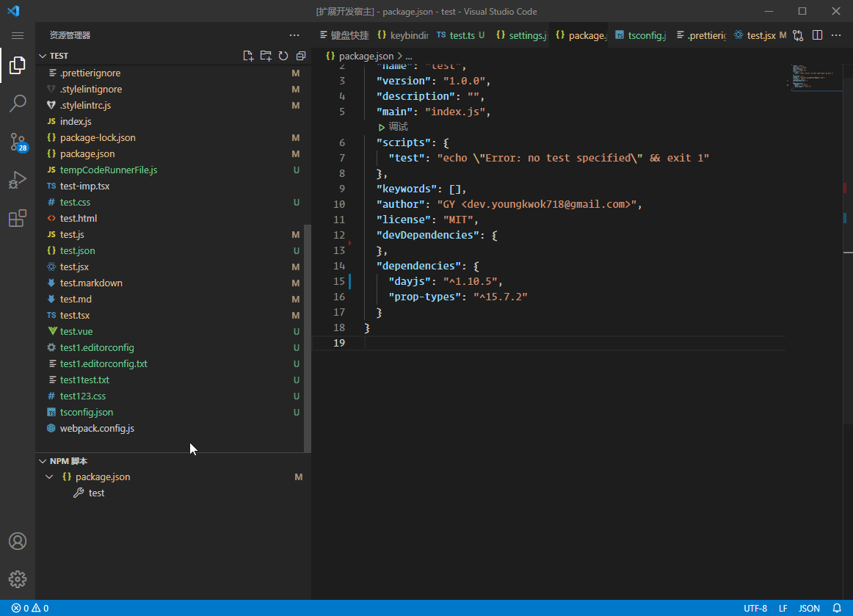The height and width of the screenshot is (616, 853).
Task: Switch to the settings.json tab
Action: tap(521, 35)
